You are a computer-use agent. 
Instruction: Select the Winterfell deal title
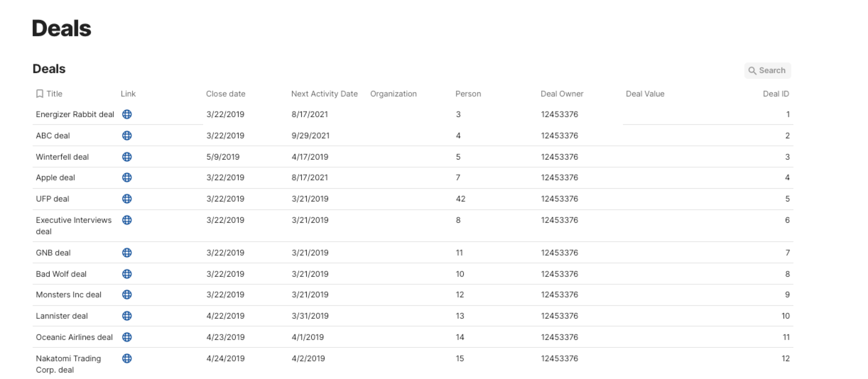tap(62, 157)
